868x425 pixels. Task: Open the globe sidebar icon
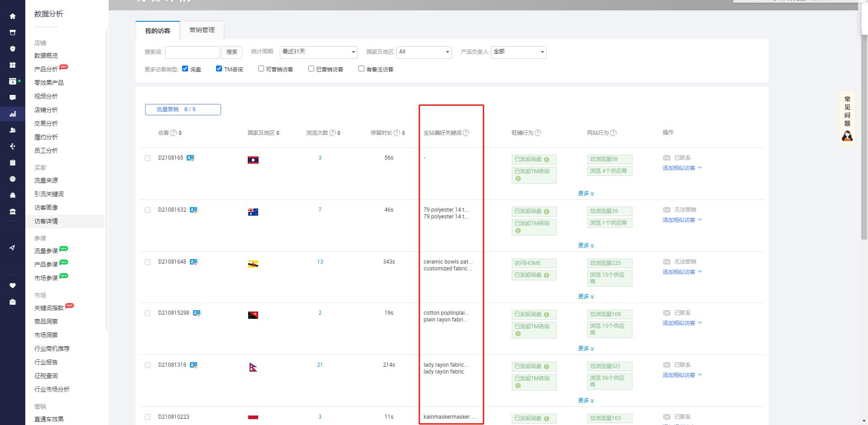13,179
